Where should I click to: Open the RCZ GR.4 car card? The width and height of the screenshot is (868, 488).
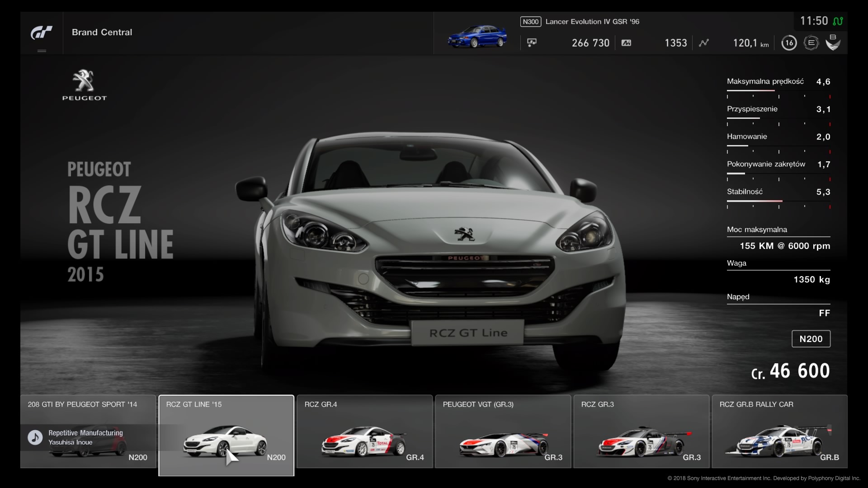(364, 432)
